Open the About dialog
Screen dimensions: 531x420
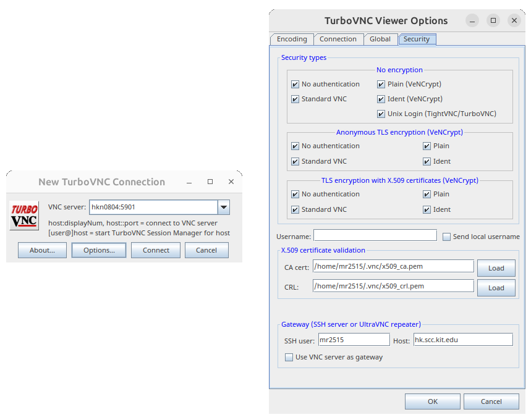[42, 250]
